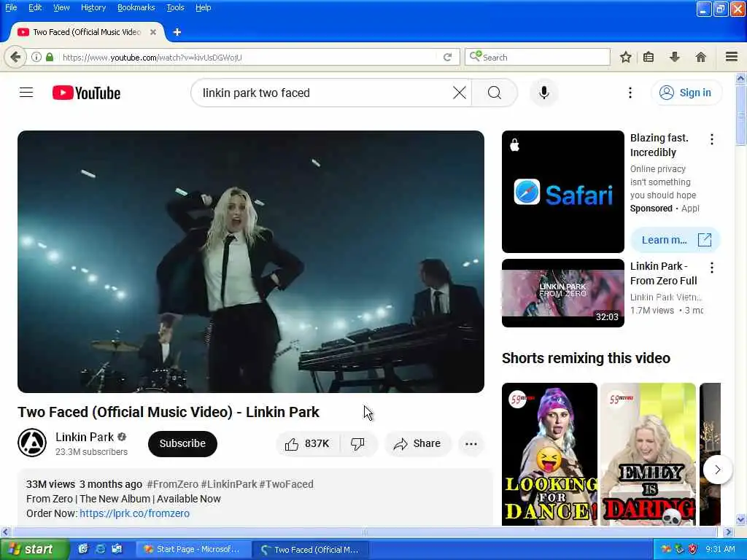The width and height of the screenshot is (747, 560).
Task: Like the video with thumbs up
Action: coord(308,444)
